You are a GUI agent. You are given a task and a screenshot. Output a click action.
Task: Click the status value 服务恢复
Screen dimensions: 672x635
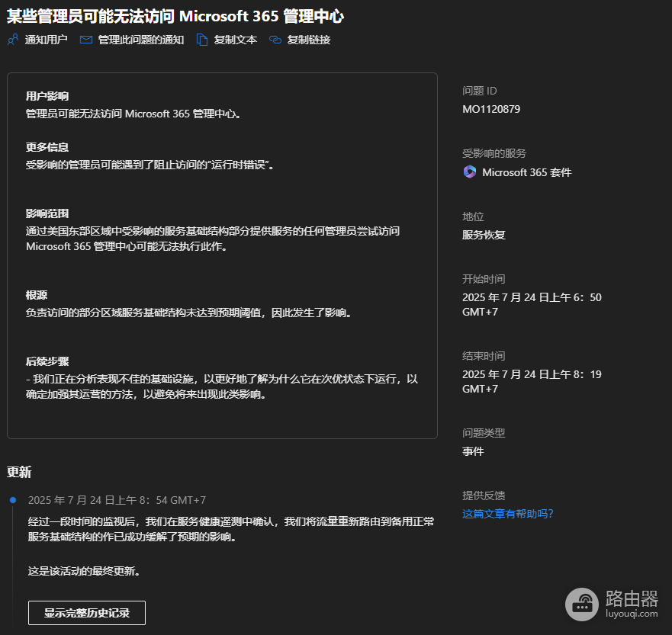(484, 235)
